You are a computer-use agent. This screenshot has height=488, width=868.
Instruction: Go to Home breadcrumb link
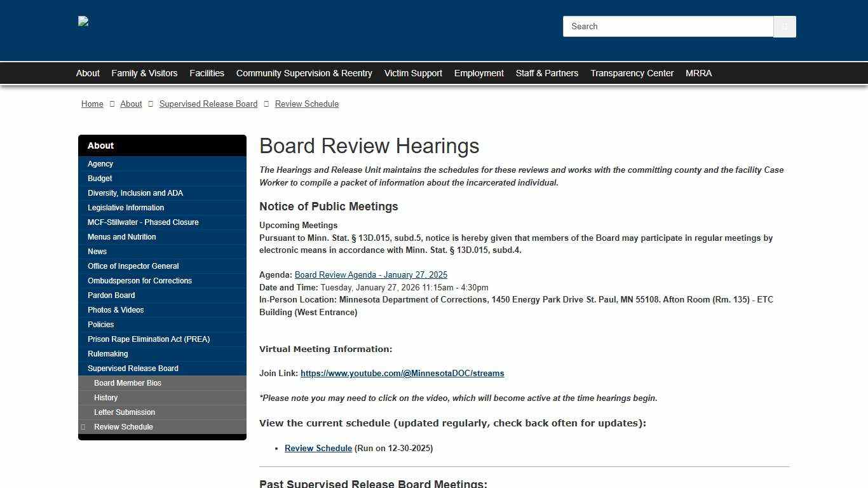point(92,104)
